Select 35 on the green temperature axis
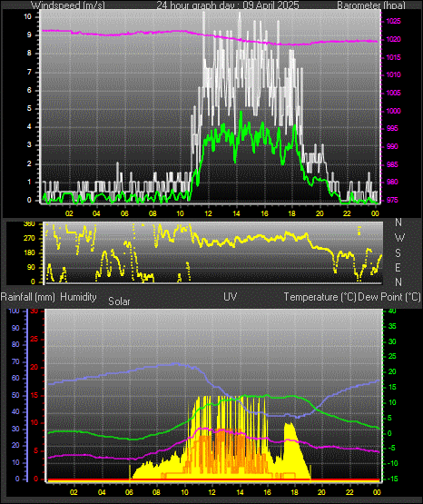423x504 pixels. 392,327
